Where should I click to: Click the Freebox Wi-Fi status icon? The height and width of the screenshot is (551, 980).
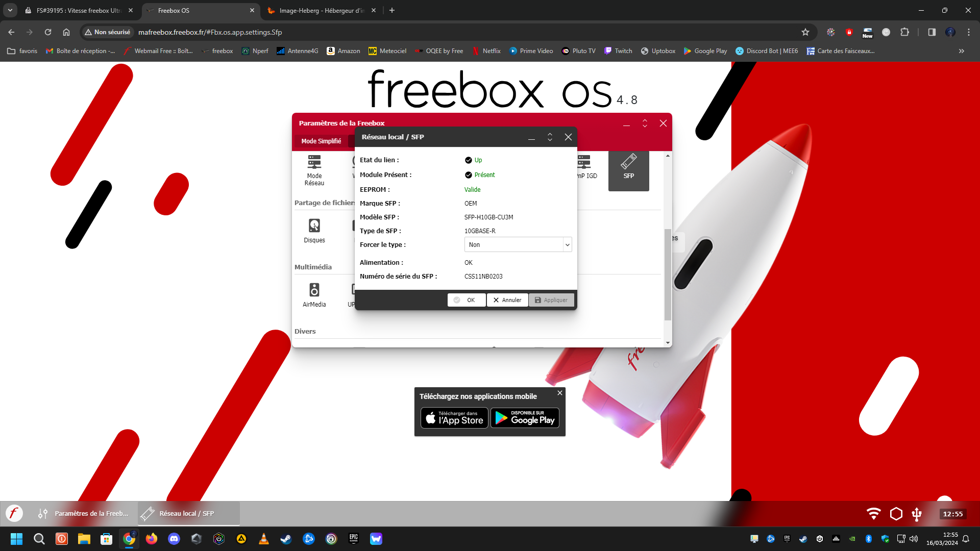click(874, 513)
